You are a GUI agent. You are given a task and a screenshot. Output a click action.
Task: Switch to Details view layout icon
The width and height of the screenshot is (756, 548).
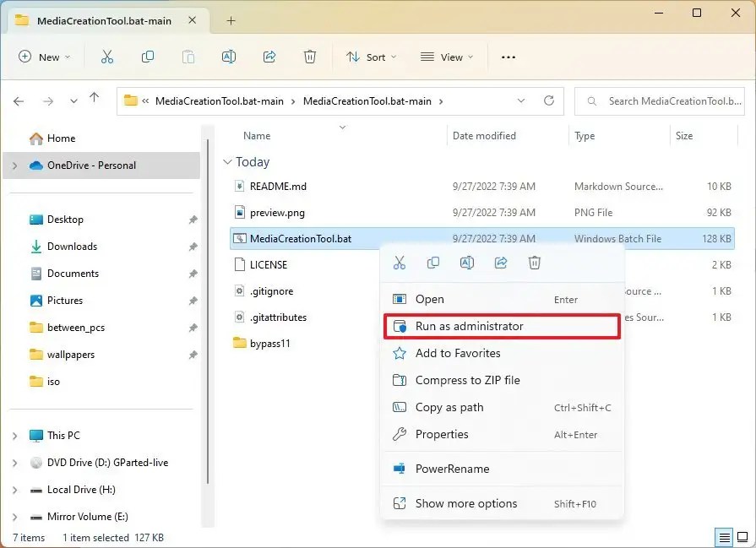[x=724, y=537]
